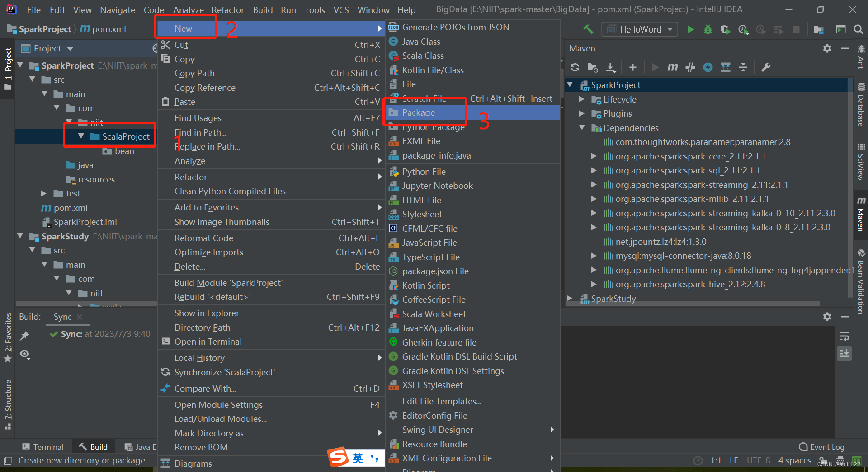This screenshot has width=868, height=472.
Task: Click pom.xml breadcrumb
Action: point(103,29)
